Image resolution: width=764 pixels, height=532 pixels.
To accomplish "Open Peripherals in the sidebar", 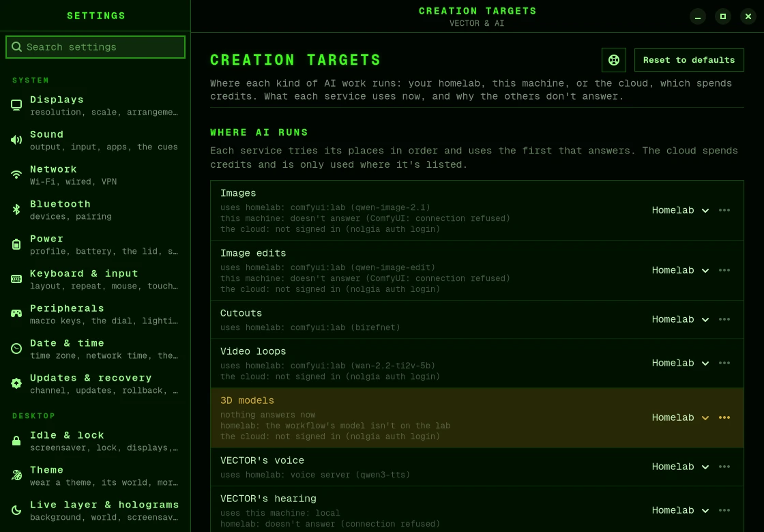I will (x=95, y=314).
